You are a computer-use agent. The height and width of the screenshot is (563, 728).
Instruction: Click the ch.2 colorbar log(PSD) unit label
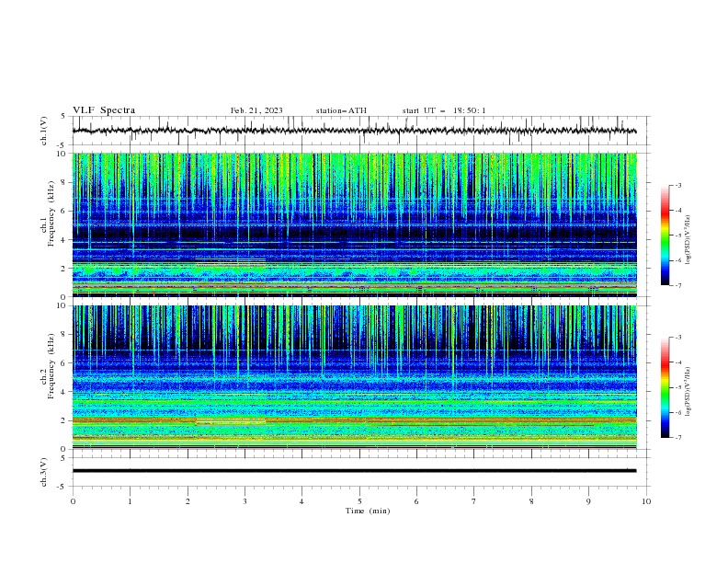point(688,391)
